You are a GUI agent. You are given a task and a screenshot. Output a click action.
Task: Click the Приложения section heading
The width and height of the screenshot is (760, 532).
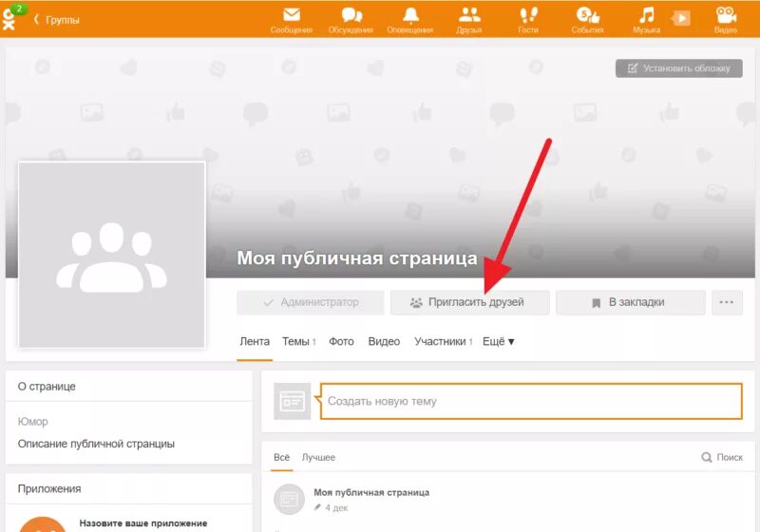point(49,489)
